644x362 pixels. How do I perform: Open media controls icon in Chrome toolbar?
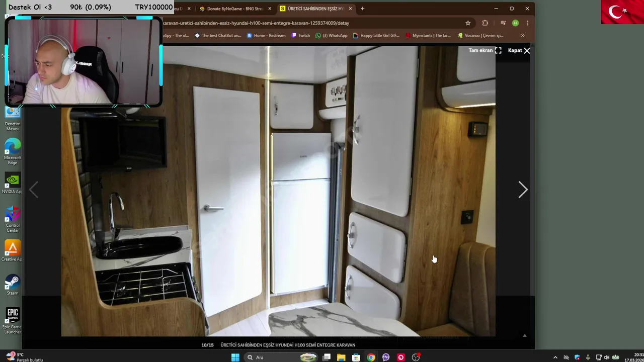(x=503, y=23)
